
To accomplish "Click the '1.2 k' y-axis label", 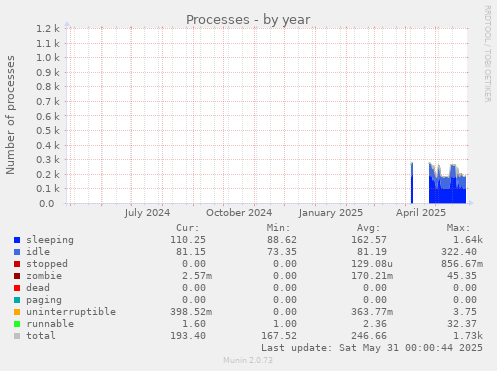I will (x=48, y=29).
